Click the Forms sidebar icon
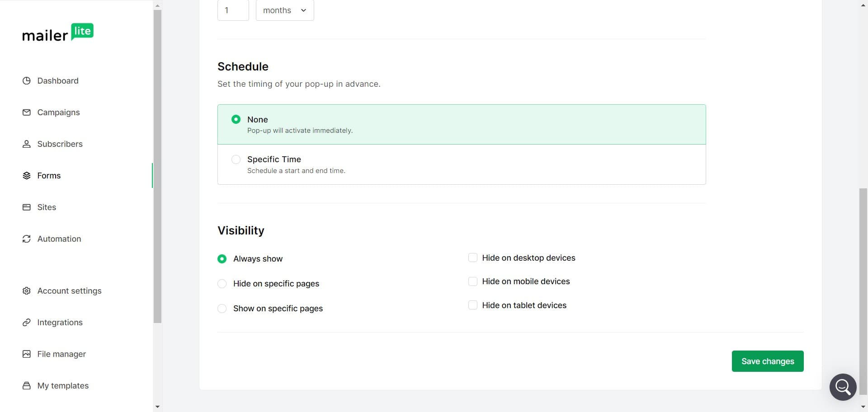 27,175
